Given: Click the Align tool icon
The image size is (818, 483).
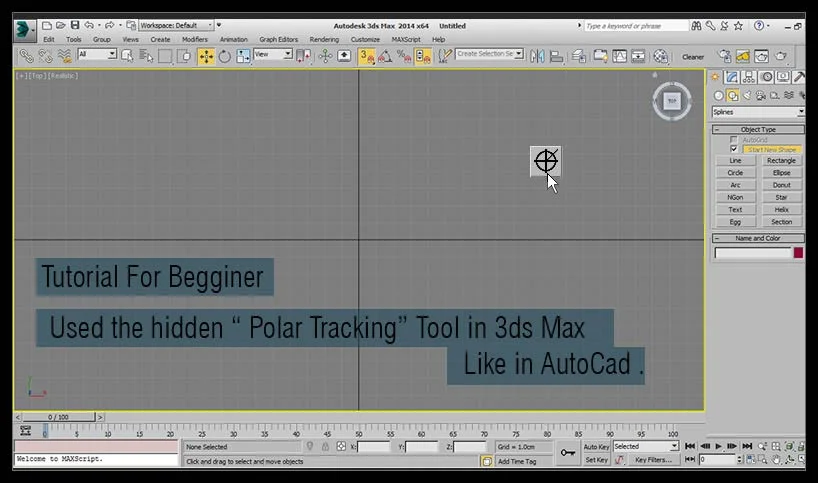Looking at the screenshot, I should [x=557, y=56].
